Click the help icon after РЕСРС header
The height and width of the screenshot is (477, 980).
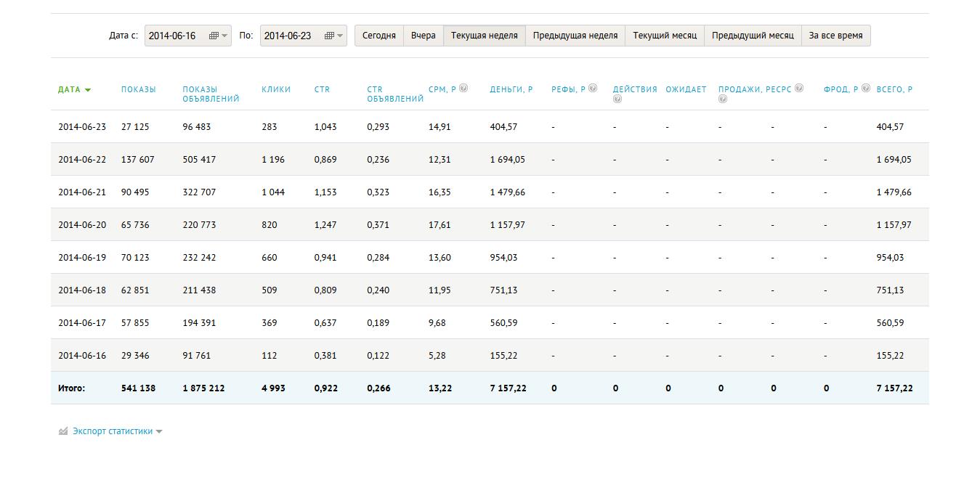(x=799, y=88)
